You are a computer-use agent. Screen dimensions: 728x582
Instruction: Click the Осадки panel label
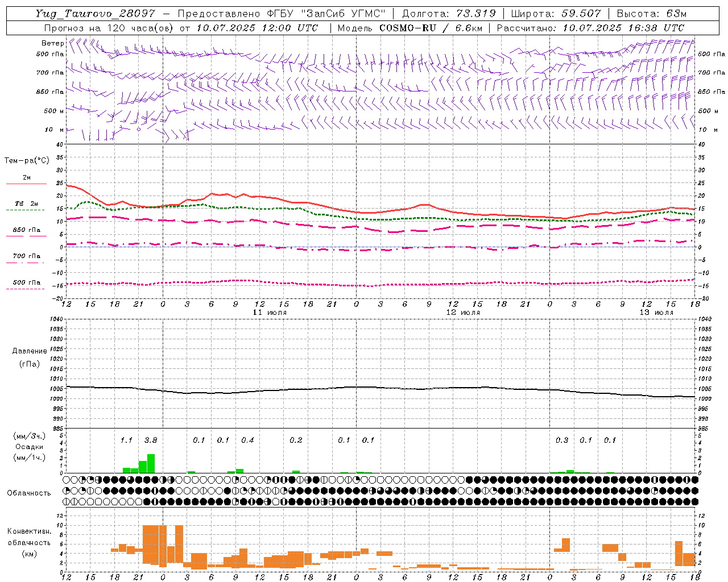[30, 447]
